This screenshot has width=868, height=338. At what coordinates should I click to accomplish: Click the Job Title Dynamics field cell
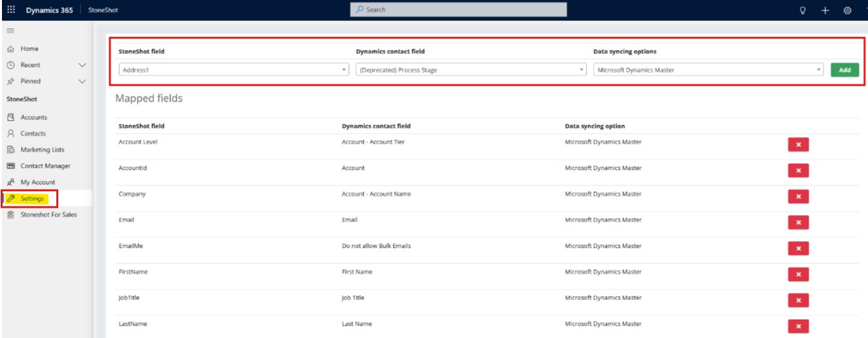[353, 298]
